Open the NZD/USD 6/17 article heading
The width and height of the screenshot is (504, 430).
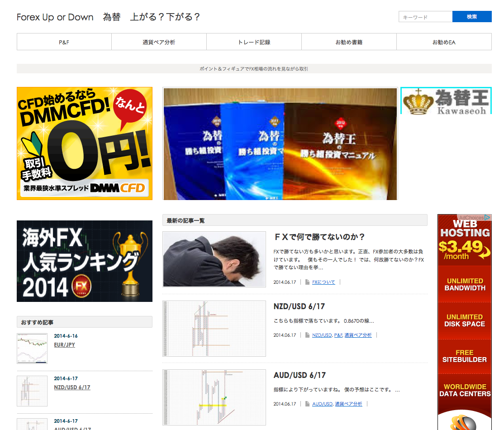299,306
